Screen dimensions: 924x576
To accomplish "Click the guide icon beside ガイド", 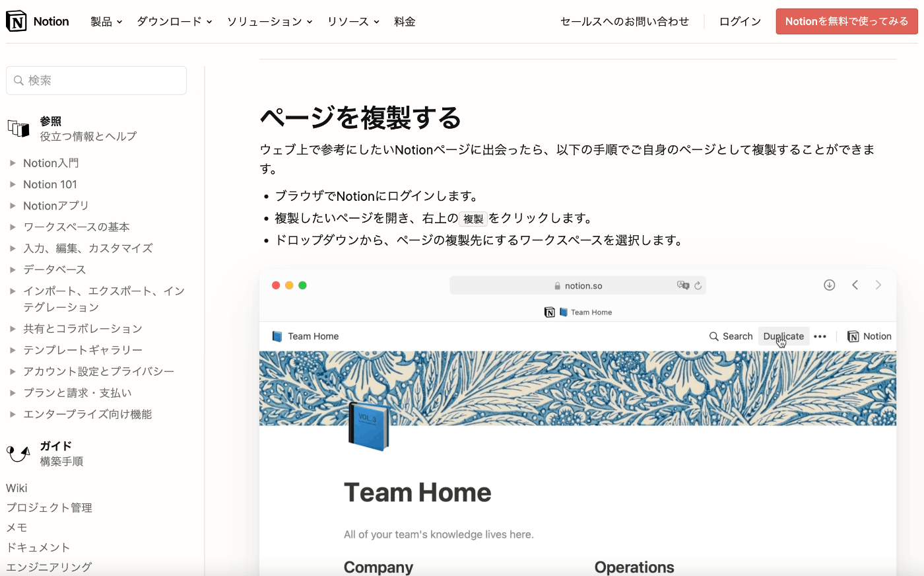I will coord(18,454).
